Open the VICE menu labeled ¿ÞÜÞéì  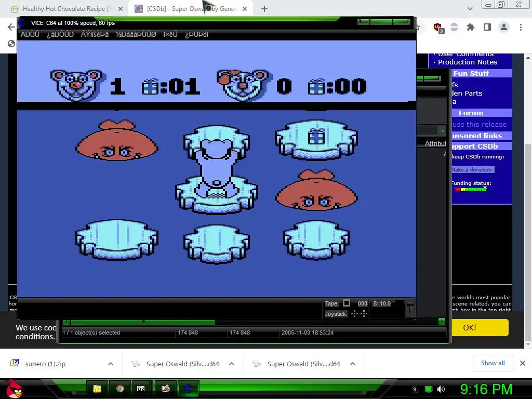point(196,34)
